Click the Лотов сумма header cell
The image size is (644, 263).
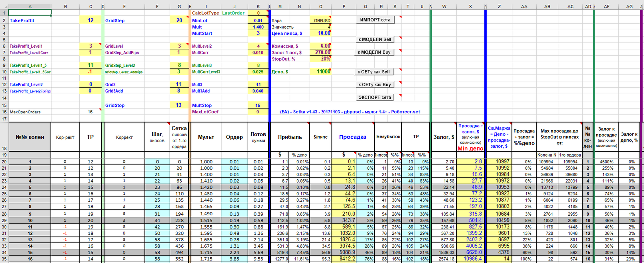coord(258,136)
